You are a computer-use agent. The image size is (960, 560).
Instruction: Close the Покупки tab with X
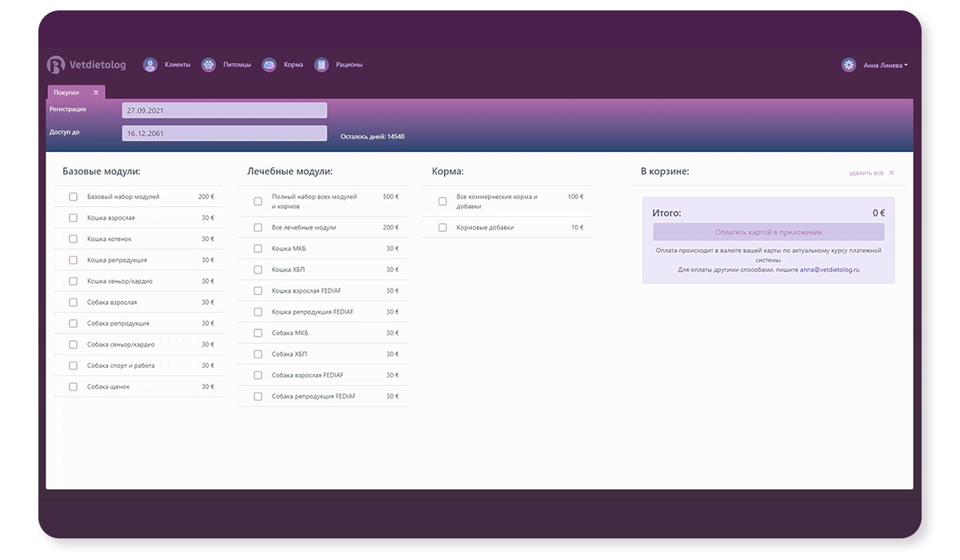(x=96, y=93)
